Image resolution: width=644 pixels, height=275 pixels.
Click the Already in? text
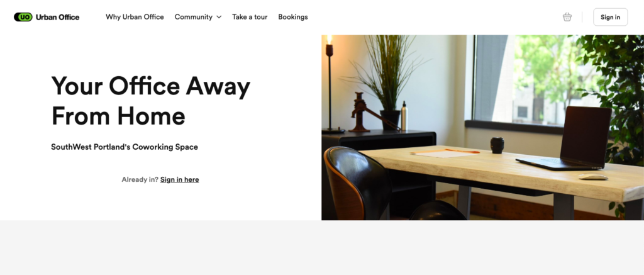click(x=140, y=179)
